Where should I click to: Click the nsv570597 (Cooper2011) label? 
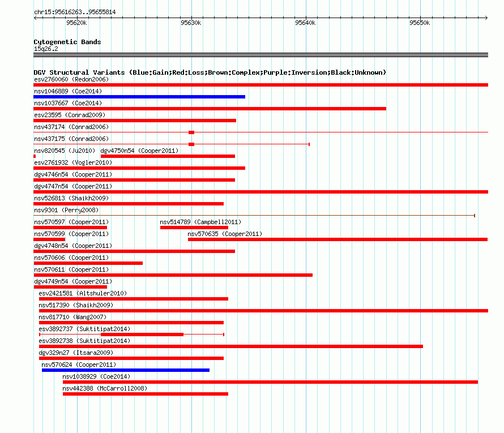point(71,222)
